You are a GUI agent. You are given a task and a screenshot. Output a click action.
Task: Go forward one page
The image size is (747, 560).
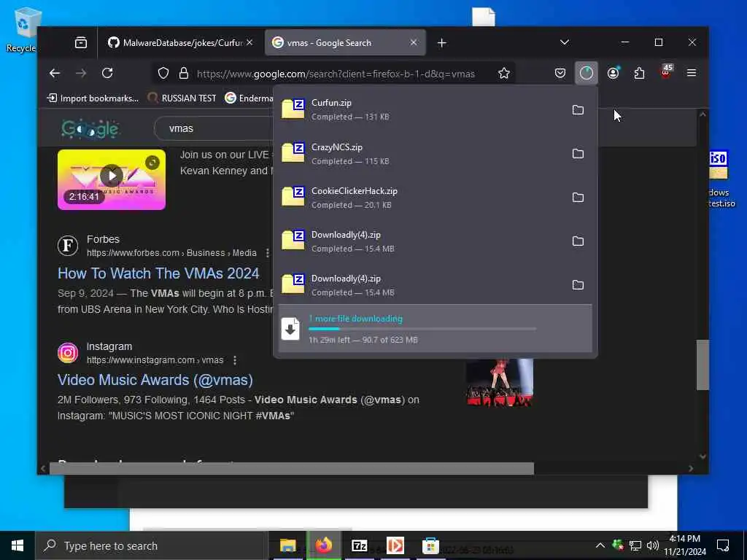click(81, 73)
